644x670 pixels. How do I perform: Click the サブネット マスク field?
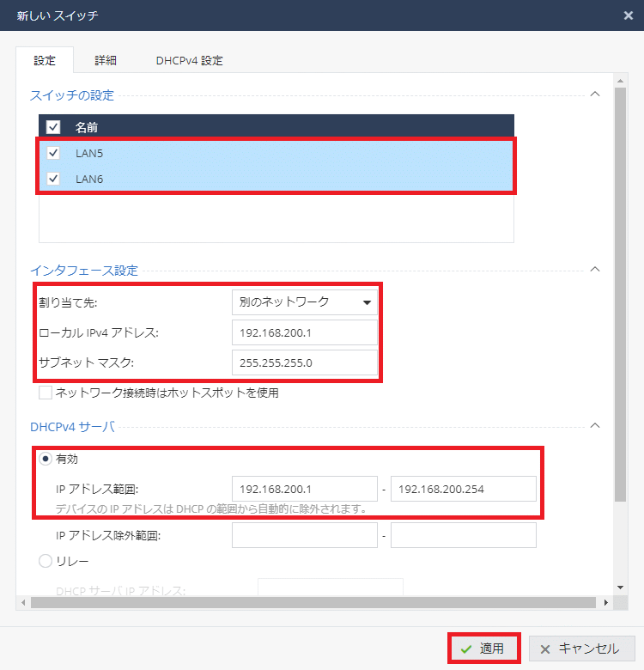point(305,362)
